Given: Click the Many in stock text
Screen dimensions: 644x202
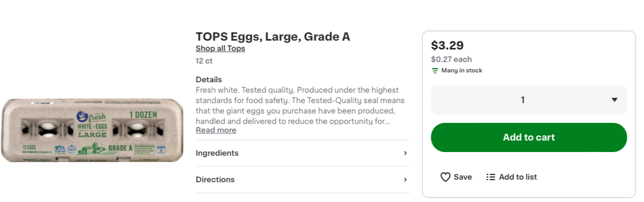Looking at the screenshot, I should pyautogui.click(x=462, y=71).
